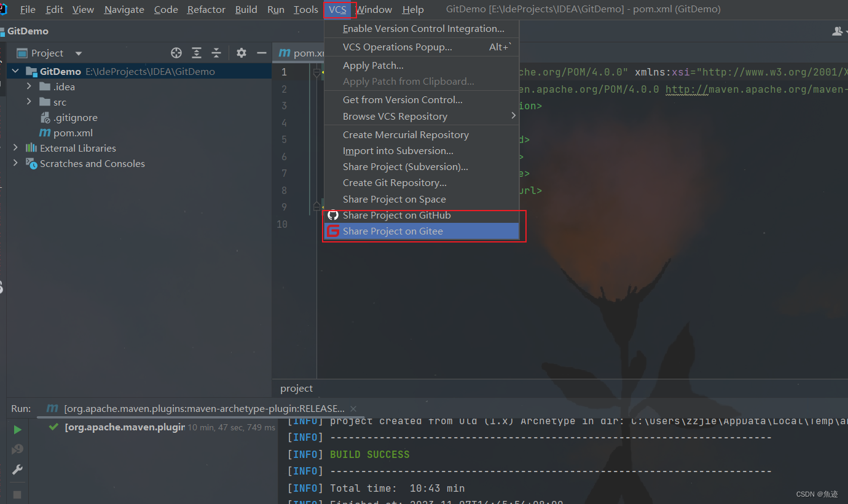Open the Build menu
The width and height of the screenshot is (848, 504).
[246, 9]
